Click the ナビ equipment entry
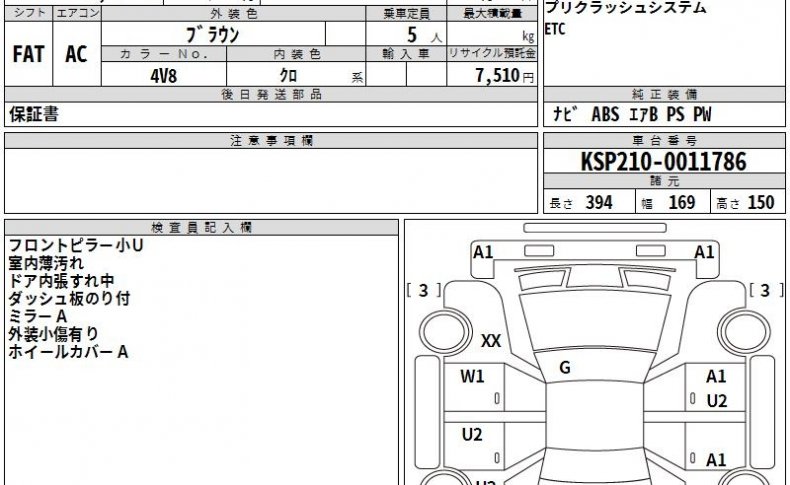 [565, 114]
